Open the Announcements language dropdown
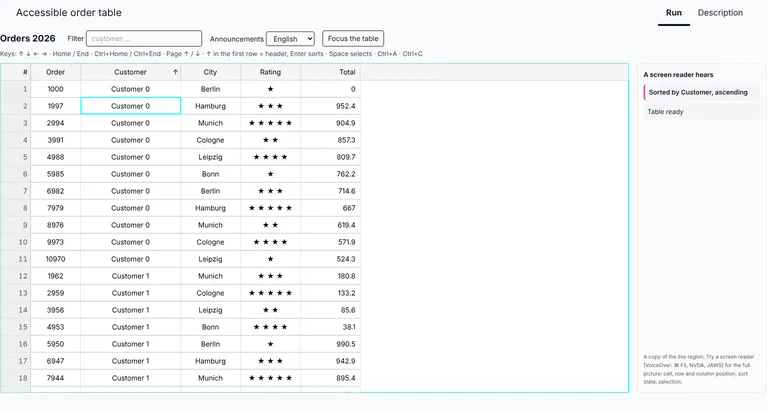This screenshot has width=767, height=412. point(290,39)
